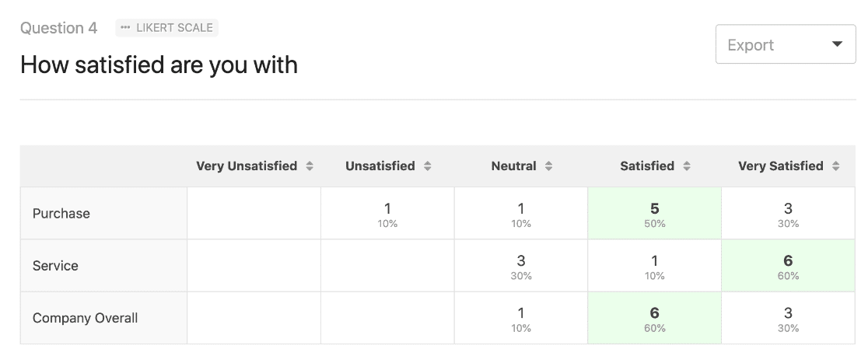Image resolution: width=868 pixels, height=356 pixels.
Task: Click Company Overall Satisfied 60% cell
Action: point(654,318)
